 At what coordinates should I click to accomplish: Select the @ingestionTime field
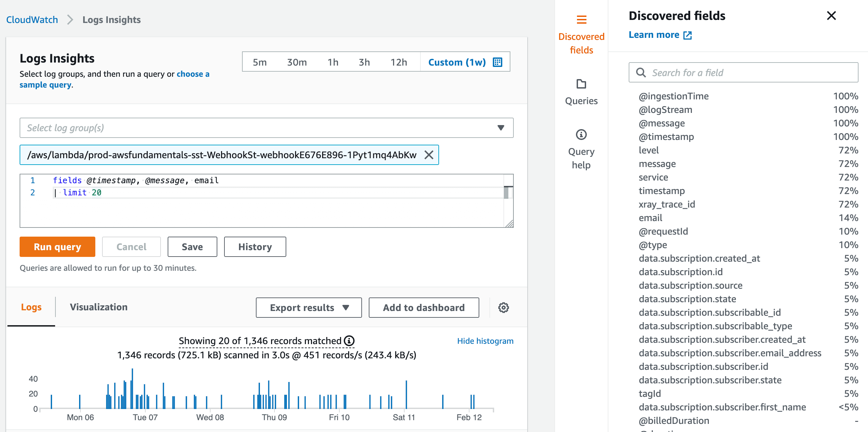(674, 96)
